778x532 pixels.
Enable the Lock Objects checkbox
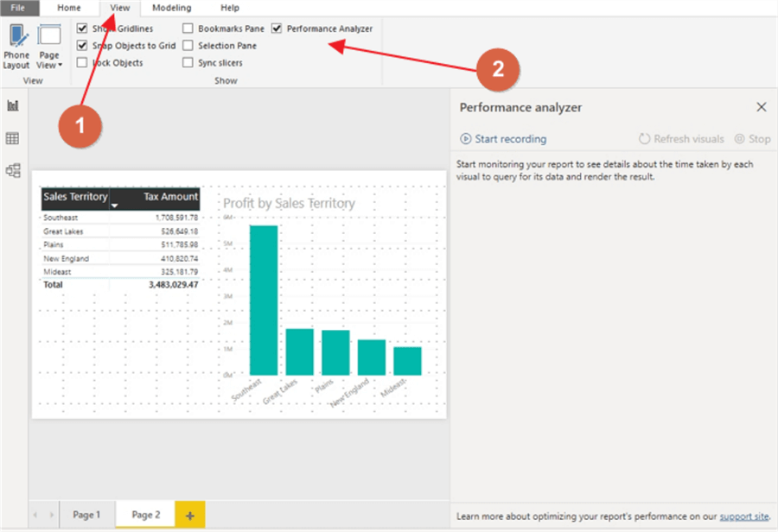pos(82,63)
